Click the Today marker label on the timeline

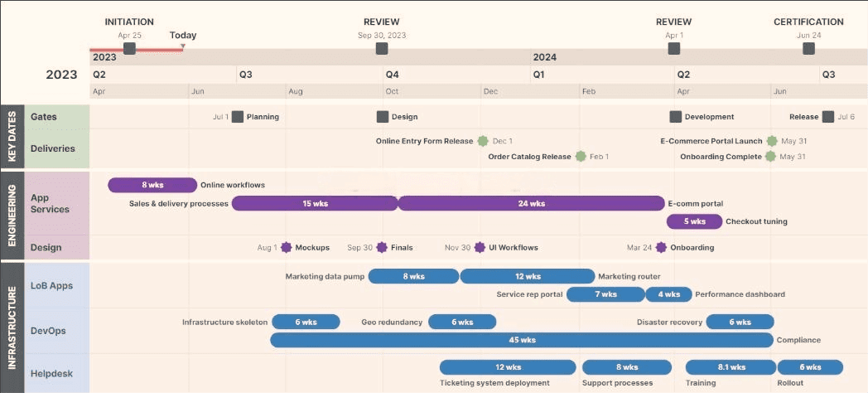pyautogui.click(x=183, y=36)
